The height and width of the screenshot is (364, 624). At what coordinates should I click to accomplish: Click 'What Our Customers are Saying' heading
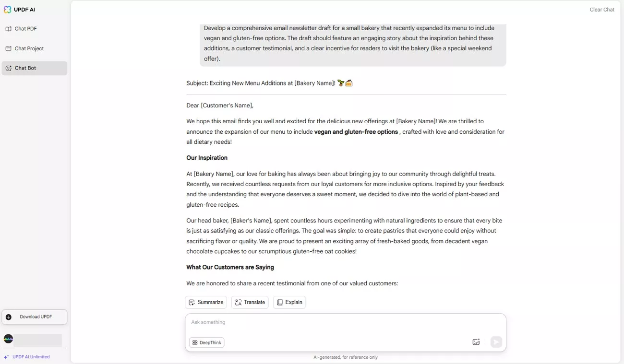230,267
